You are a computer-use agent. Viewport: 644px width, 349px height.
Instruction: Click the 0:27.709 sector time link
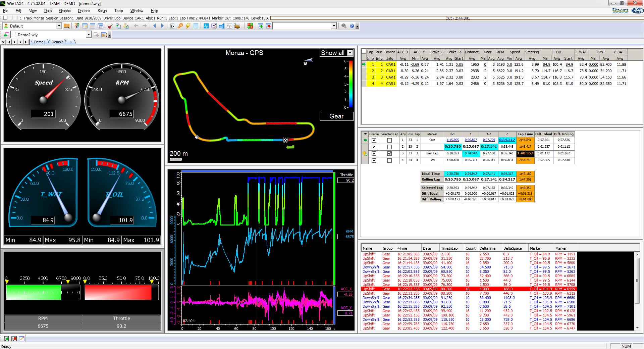tap(489, 140)
